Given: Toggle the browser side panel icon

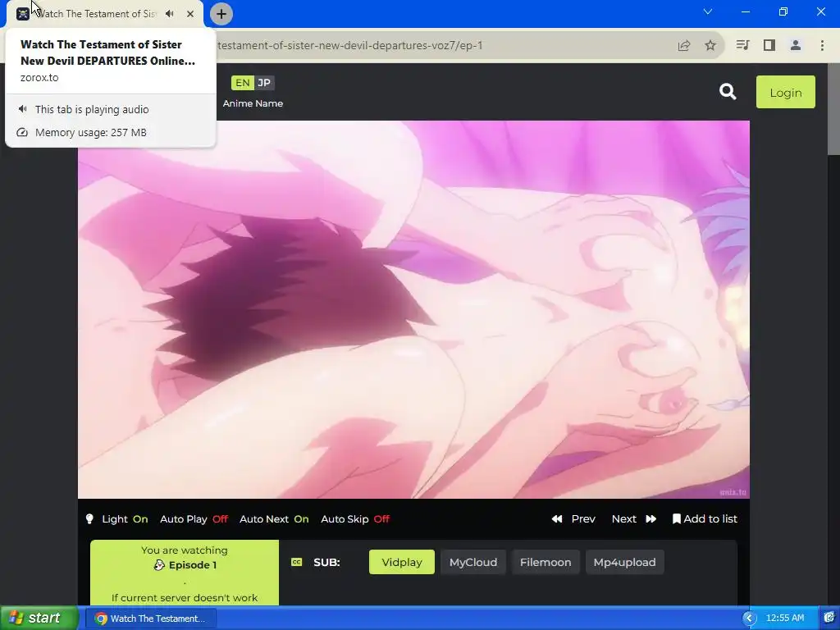Looking at the screenshot, I should (769, 46).
